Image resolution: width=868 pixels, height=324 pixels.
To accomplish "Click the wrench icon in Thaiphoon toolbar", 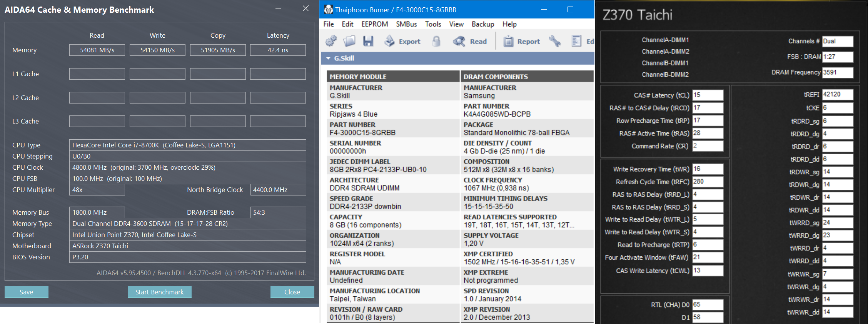I will point(555,41).
